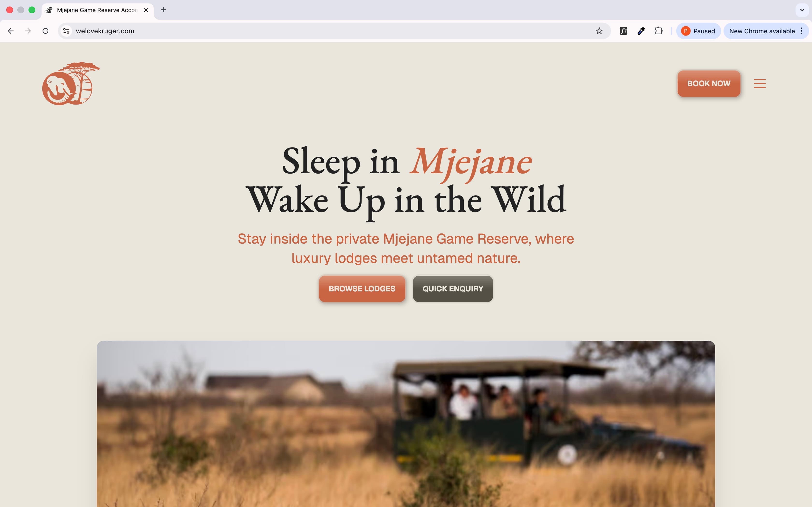Click the safari vehicle hero image
This screenshot has height=507, width=812.
[x=406, y=424]
